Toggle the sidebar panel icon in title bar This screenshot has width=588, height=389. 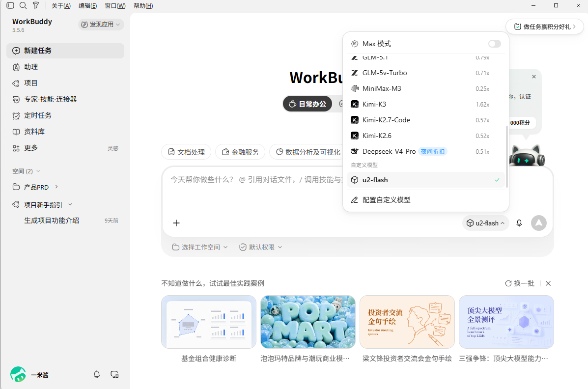pyautogui.click(x=10, y=5)
